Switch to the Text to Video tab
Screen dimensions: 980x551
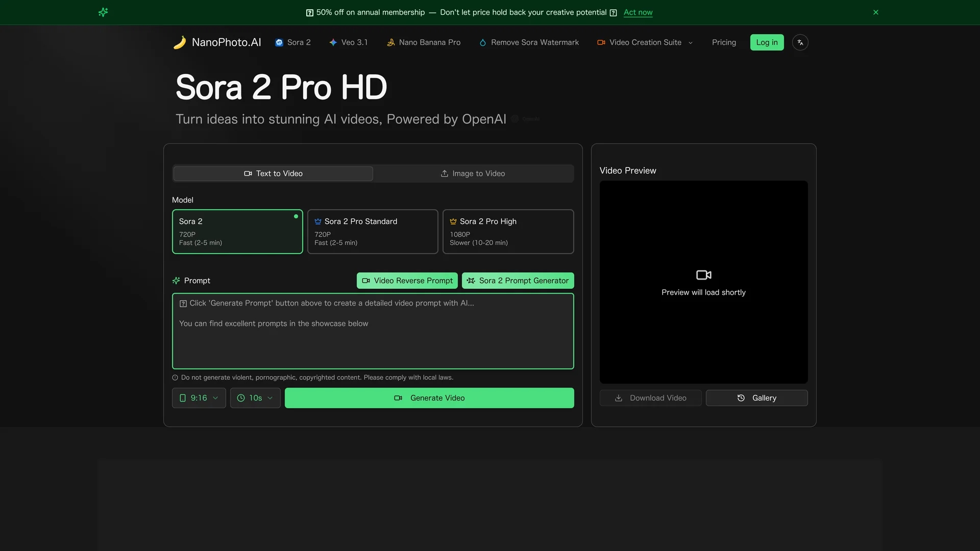point(273,173)
